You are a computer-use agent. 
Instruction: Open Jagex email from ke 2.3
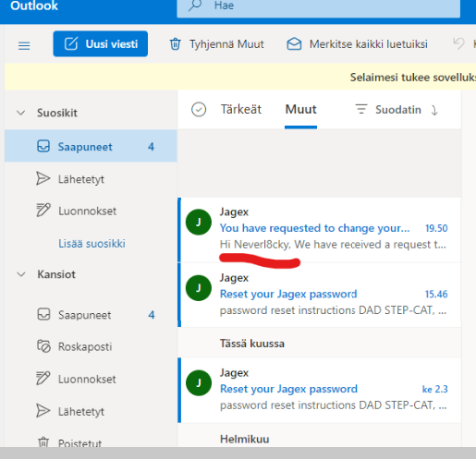320,390
